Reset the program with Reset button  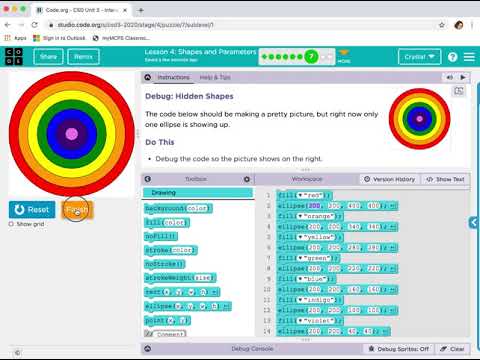(32, 210)
